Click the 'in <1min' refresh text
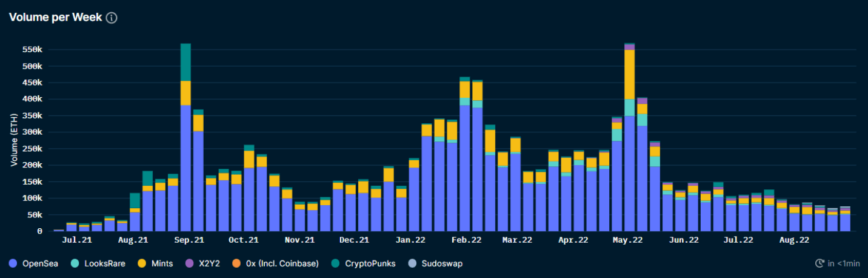The width and height of the screenshot is (868, 278). pos(844,263)
